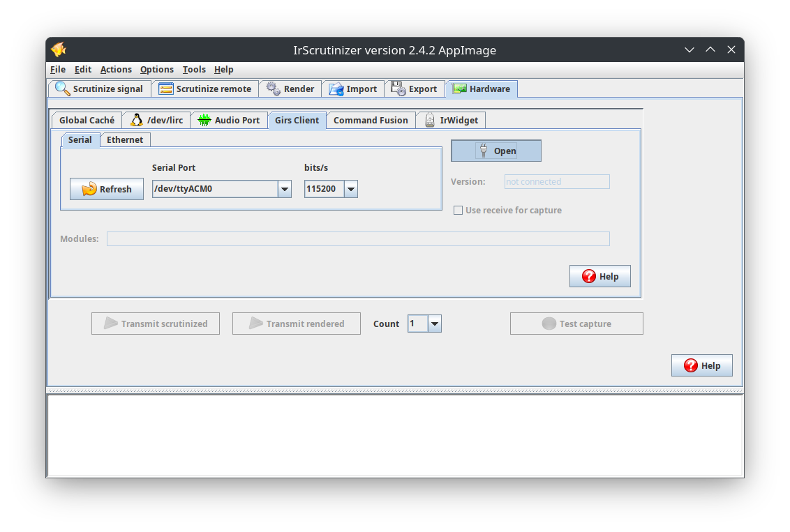Open the Count dropdown arrow
Image resolution: width=790 pixels, height=532 pixels.
435,324
